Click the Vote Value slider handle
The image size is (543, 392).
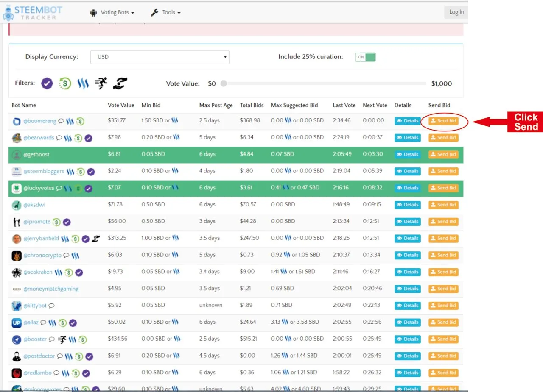coord(224,83)
